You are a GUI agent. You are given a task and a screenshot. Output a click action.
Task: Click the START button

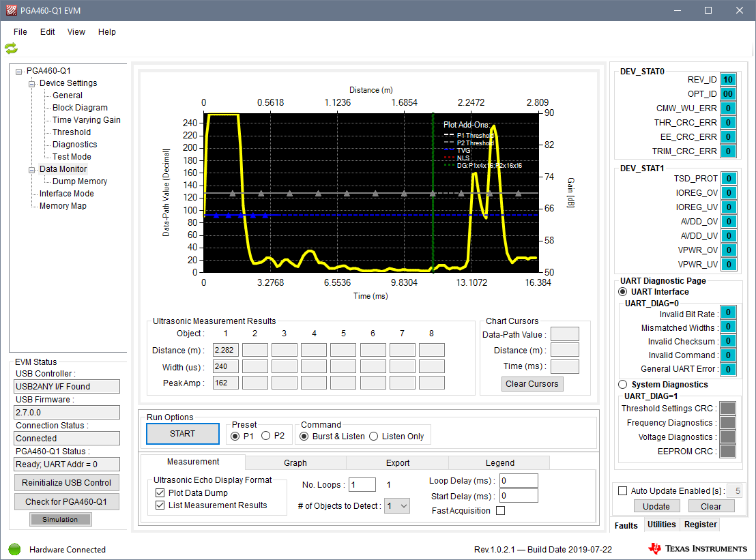[x=183, y=434]
